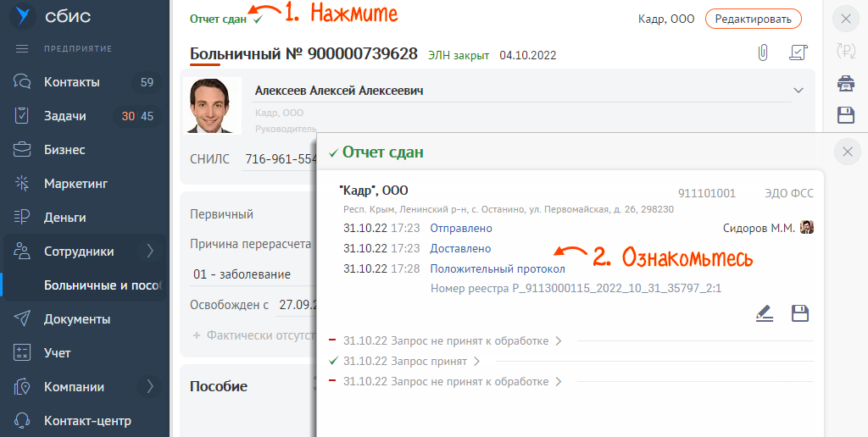Click the SBIS bird logo
Viewport: 868px width, 437px height.
tap(22, 16)
